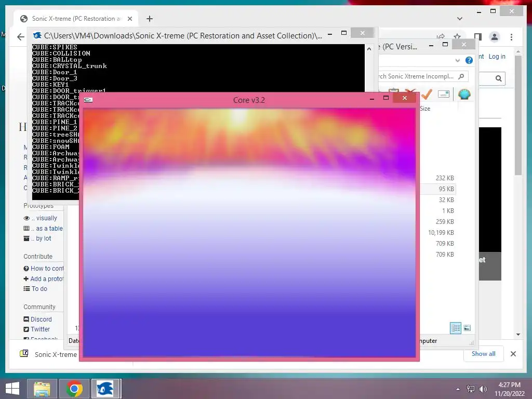This screenshot has height=399, width=532.
Task: Open Google Chrome from taskbar
Action: [74, 389]
